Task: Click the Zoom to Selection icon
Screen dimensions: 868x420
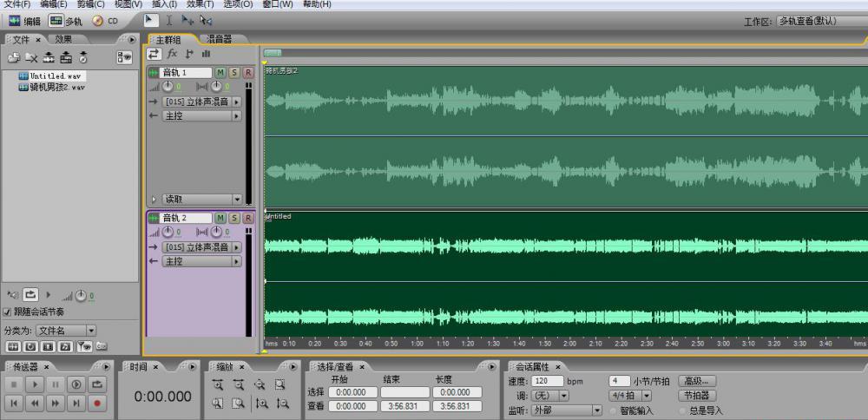Action: click(279, 384)
